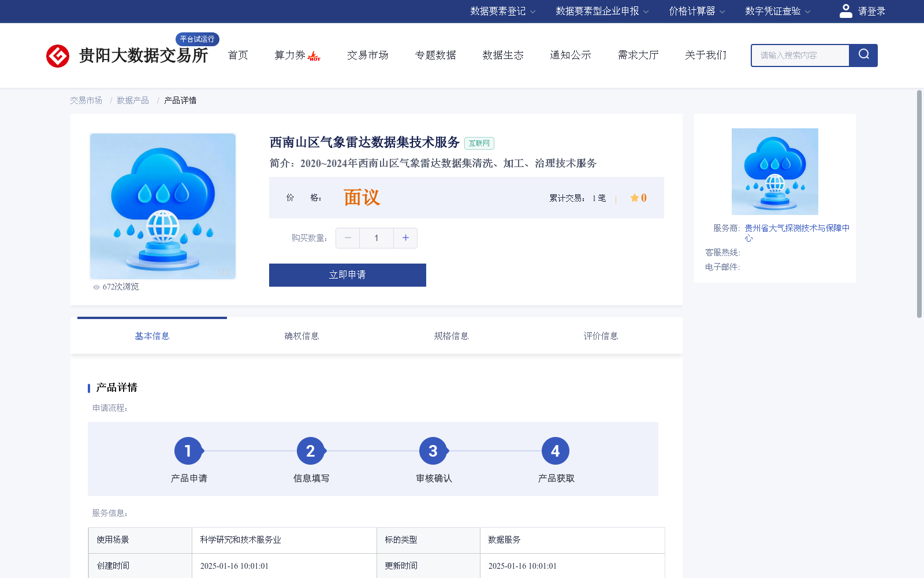Viewport: 924px width, 578px height.
Task: Click the large product cloud image
Action: 163,206
